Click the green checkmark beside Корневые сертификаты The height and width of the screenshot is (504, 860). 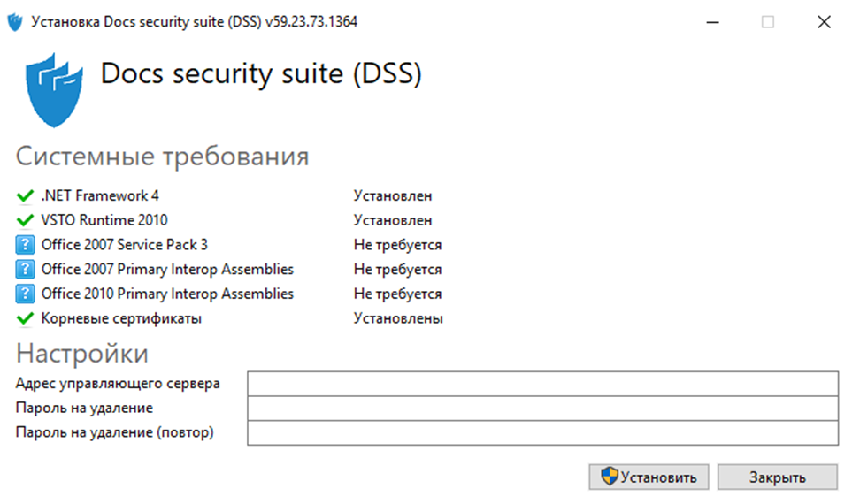[x=25, y=319]
